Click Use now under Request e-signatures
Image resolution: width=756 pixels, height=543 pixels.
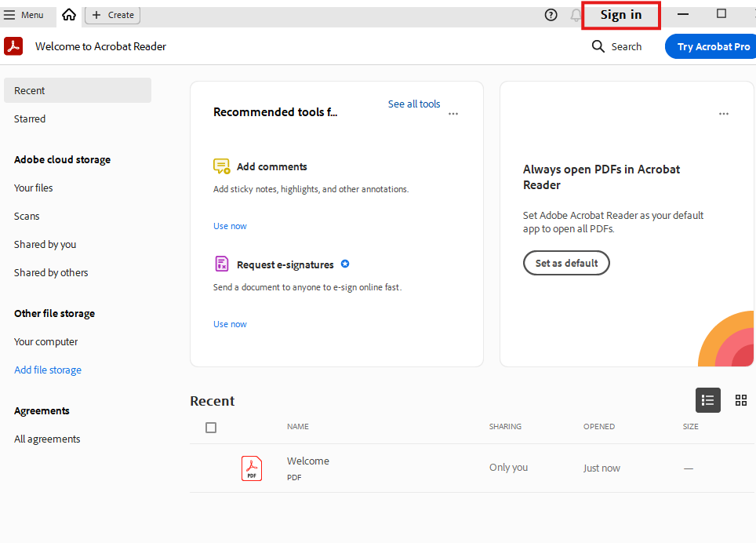coord(230,324)
